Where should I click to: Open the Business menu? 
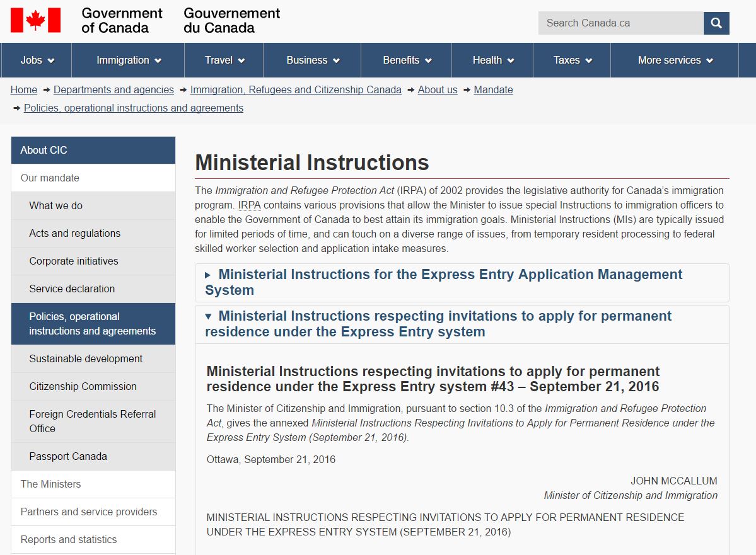coord(313,60)
